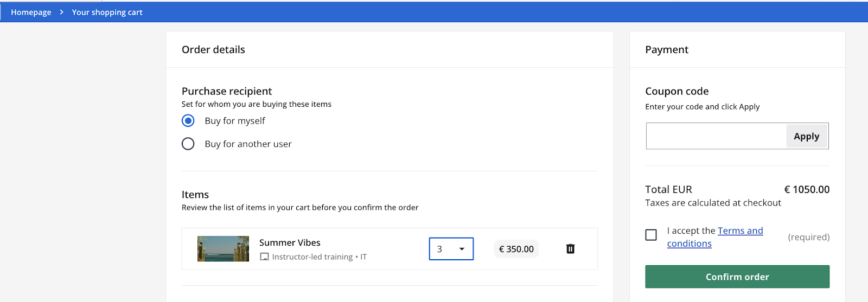Go to Homepage in the breadcrumb

[31, 12]
